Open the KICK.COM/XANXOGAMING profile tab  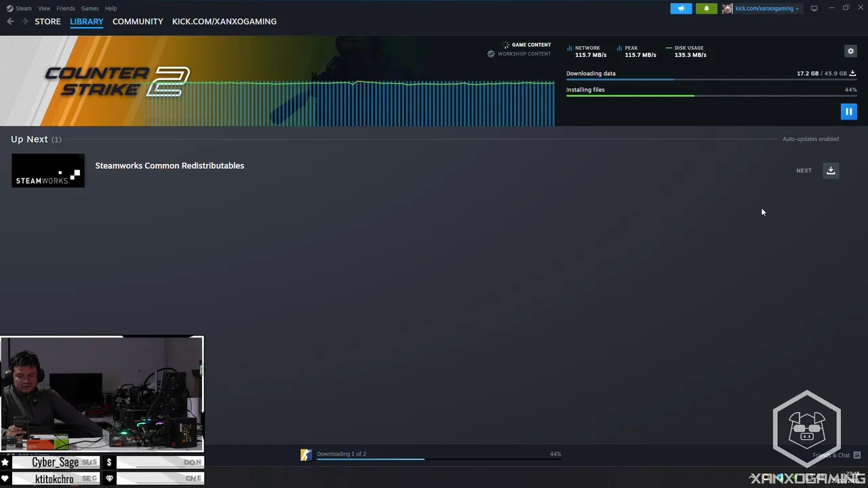[224, 22]
